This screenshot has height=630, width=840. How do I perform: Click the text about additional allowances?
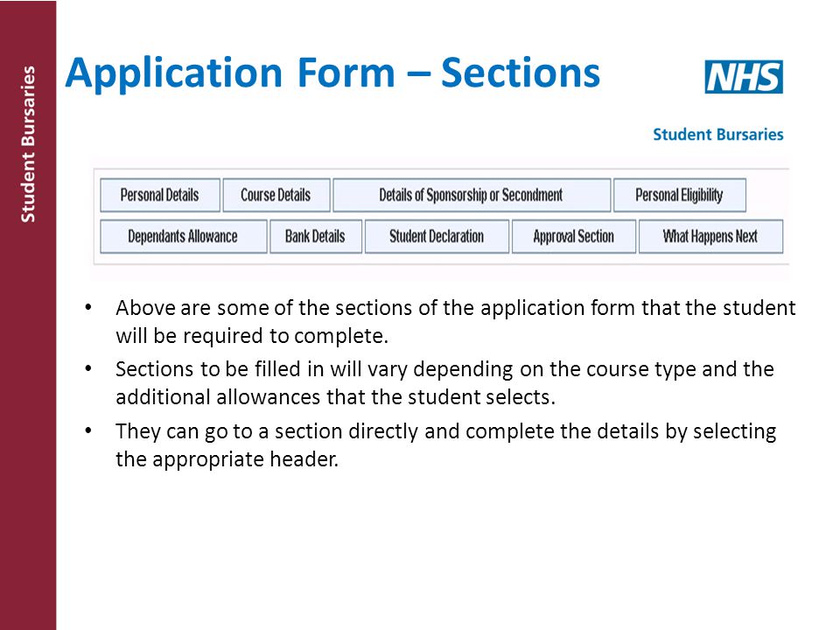[x=444, y=383]
